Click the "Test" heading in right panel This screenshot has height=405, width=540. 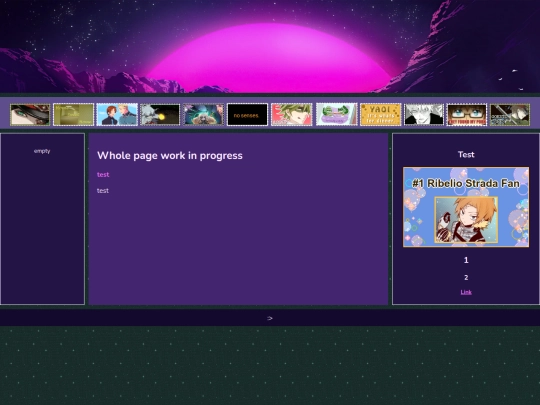click(466, 155)
